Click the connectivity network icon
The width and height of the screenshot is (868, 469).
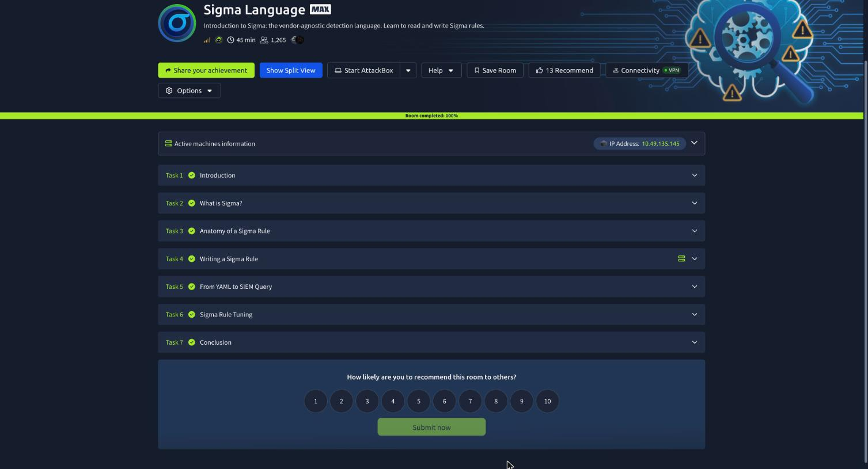tap(615, 70)
